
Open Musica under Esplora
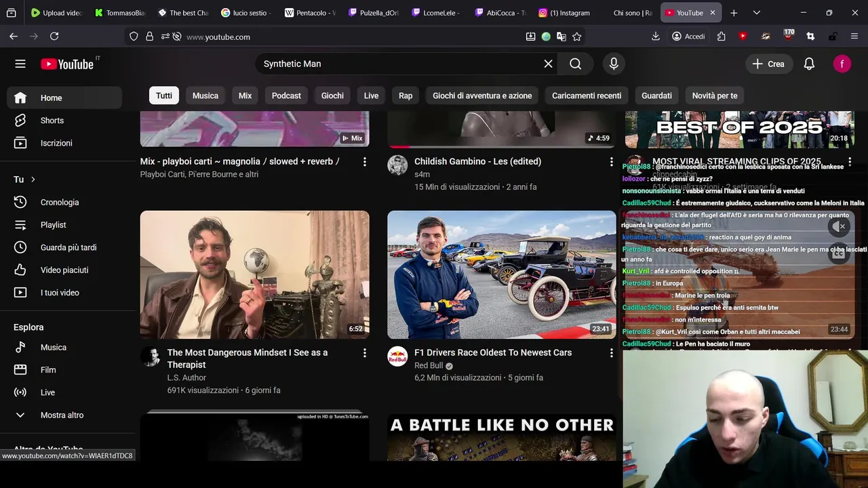point(64,347)
